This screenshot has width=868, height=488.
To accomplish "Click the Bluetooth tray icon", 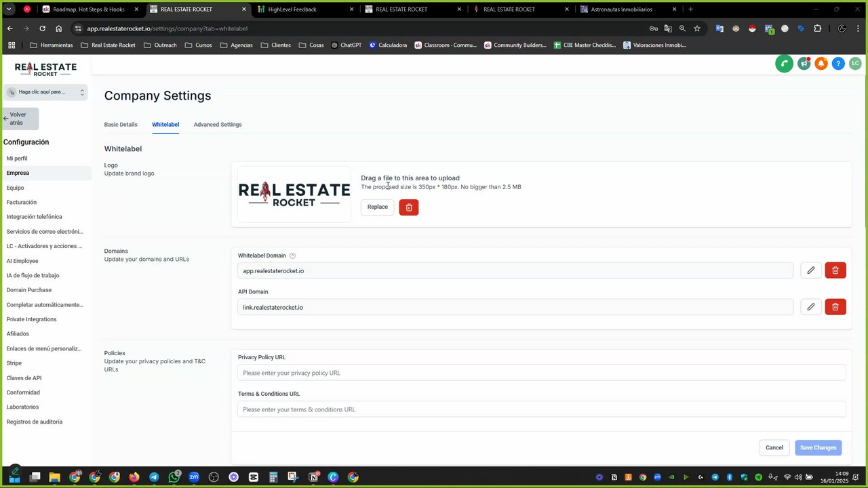I will click(x=730, y=477).
